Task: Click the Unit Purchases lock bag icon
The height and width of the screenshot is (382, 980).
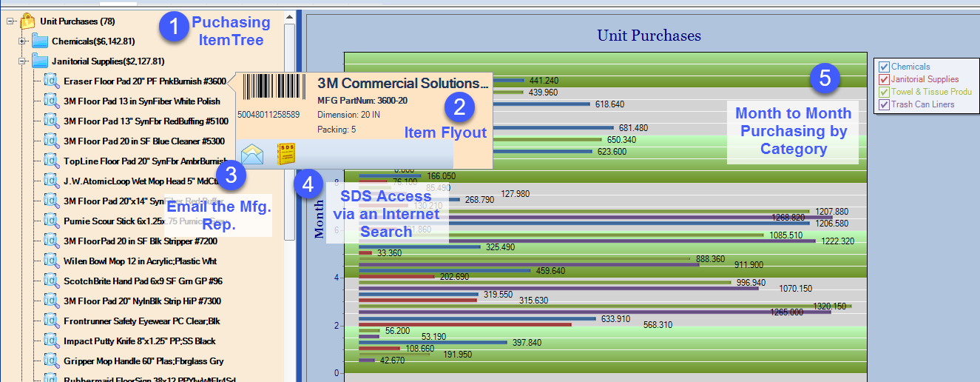Action: click(27, 21)
